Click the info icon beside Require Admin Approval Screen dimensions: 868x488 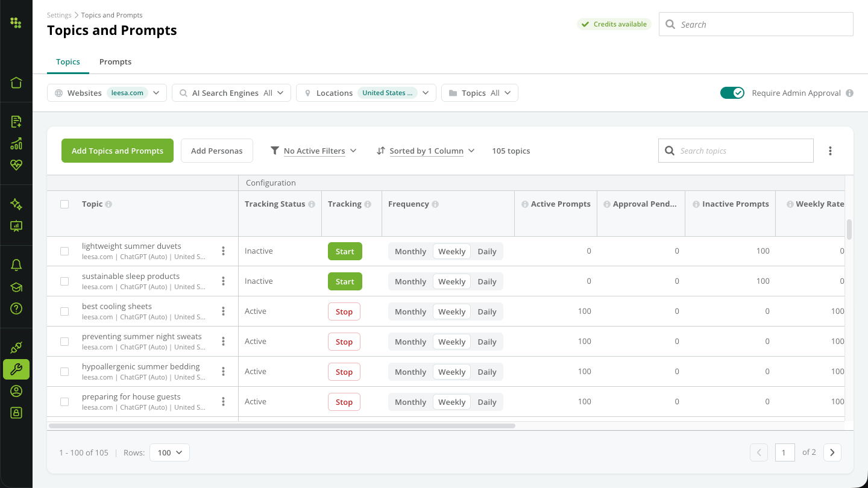tap(849, 93)
